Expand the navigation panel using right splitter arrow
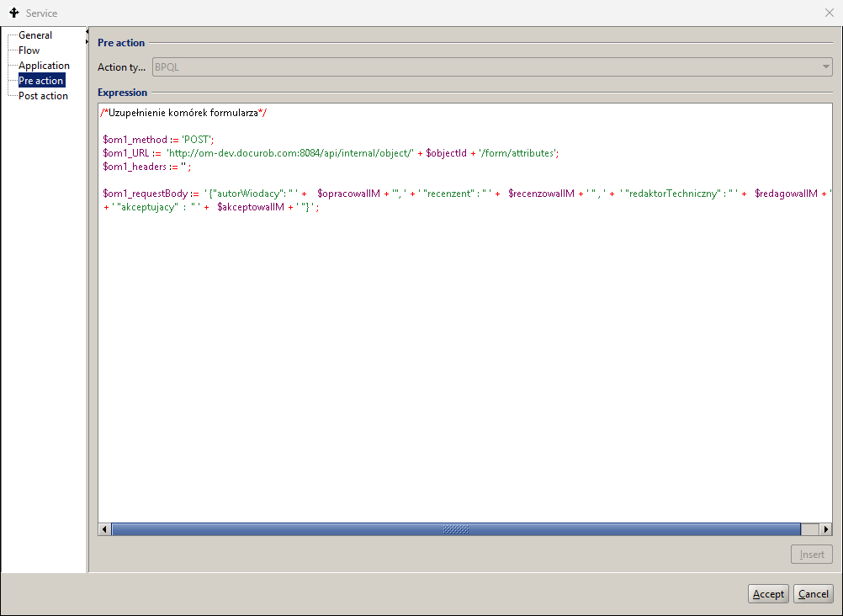 coord(87,41)
